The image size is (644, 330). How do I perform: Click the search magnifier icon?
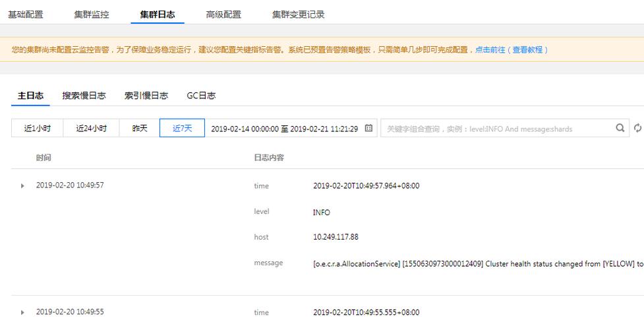[620, 128]
